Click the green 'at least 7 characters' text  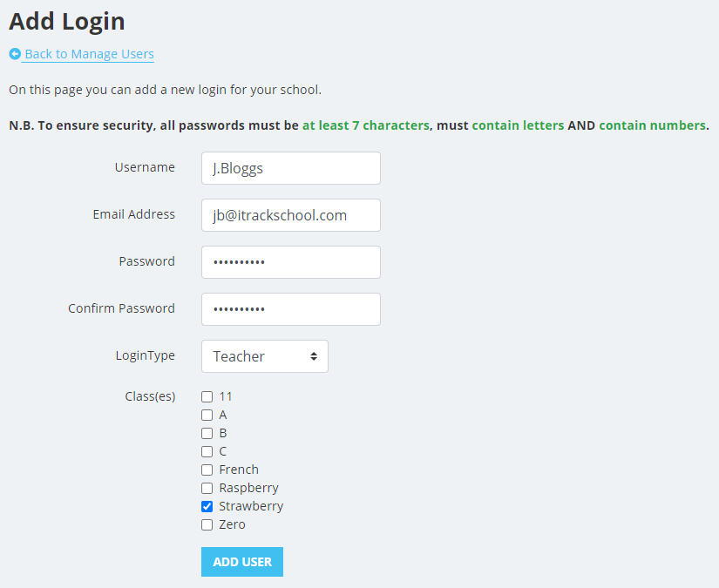click(364, 125)
